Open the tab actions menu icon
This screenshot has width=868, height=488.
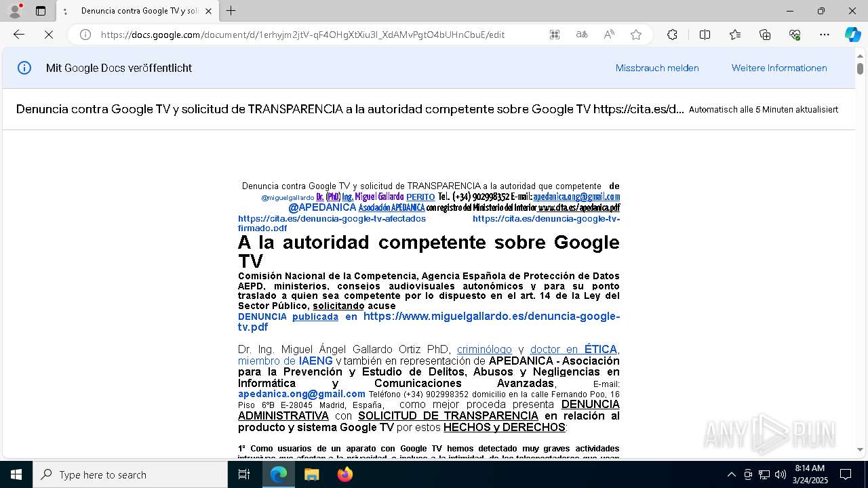click(41, 11)
